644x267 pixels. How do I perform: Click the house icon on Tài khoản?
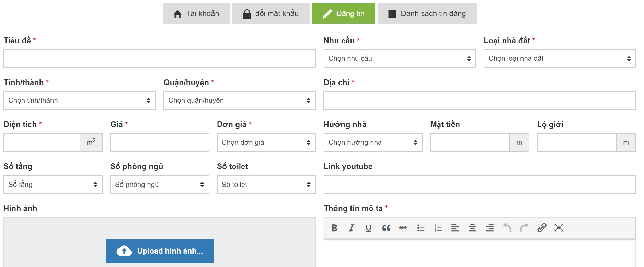(177, 14)
